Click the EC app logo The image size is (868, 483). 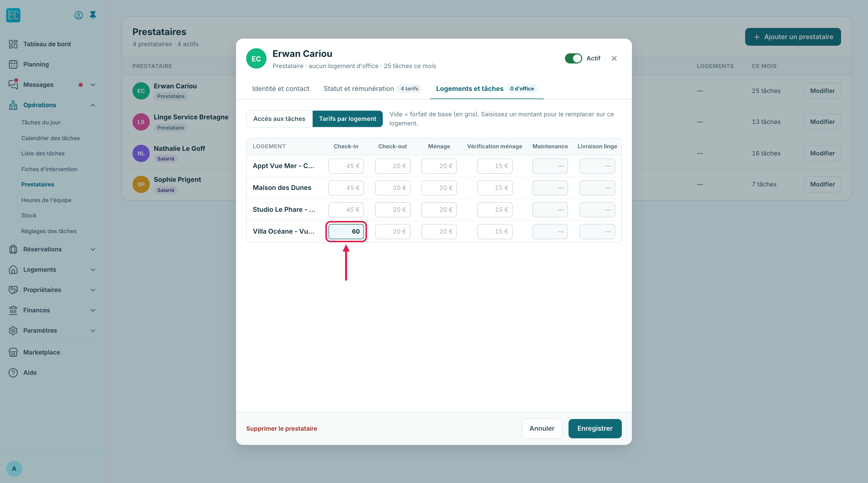click(13, 15)
